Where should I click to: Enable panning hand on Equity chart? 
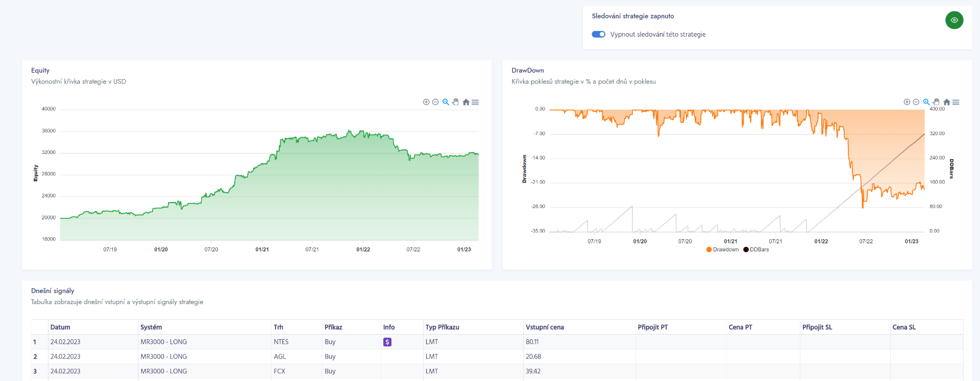(455, 102)
